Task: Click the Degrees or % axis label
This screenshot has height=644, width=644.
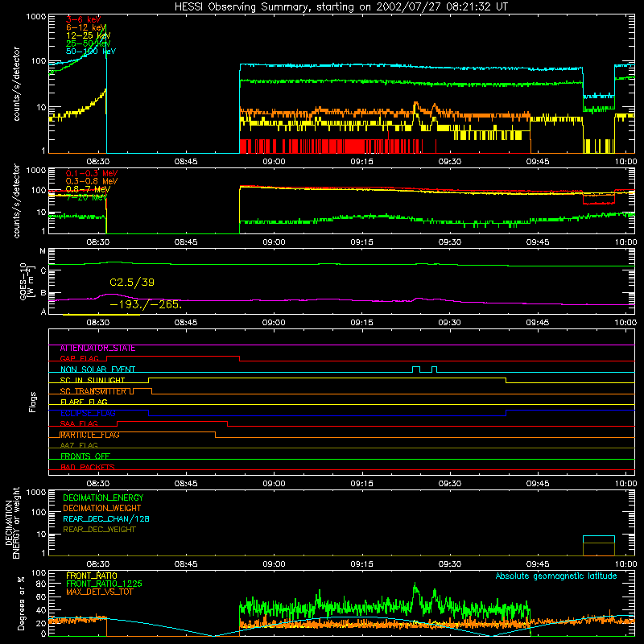Action: point(21,604)
